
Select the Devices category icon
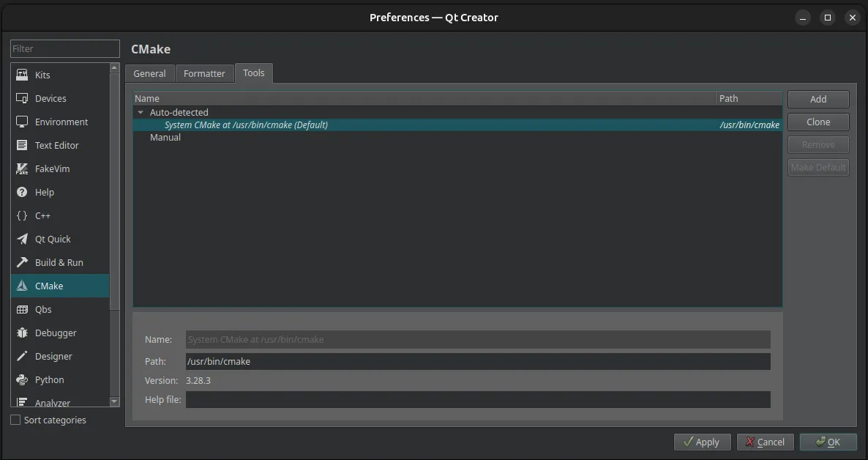click(22, 98)
